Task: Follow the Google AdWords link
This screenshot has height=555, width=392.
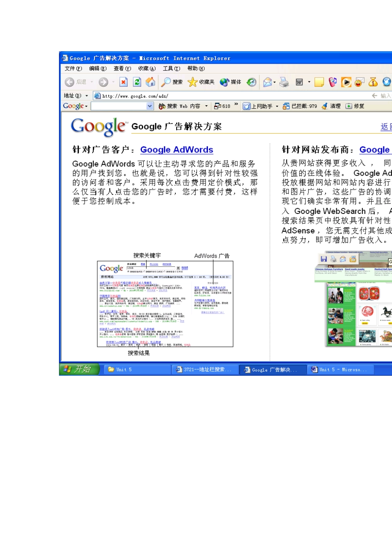Action: tap(177, 150)
